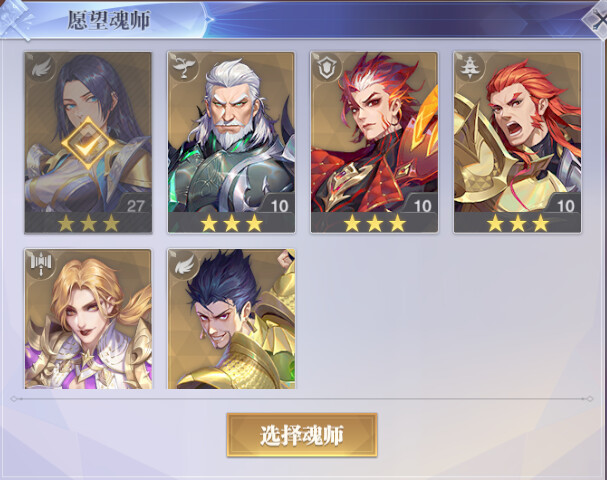The width and height of the screenshot is (607, 480).
Task: Pick the blue spiky-haired grinning man card
Action: [231, 319]
